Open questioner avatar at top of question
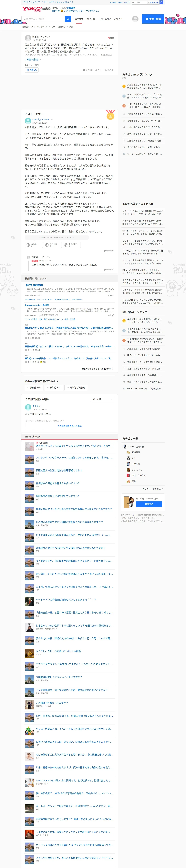186x868 pixels. click(x=28, y=38)
